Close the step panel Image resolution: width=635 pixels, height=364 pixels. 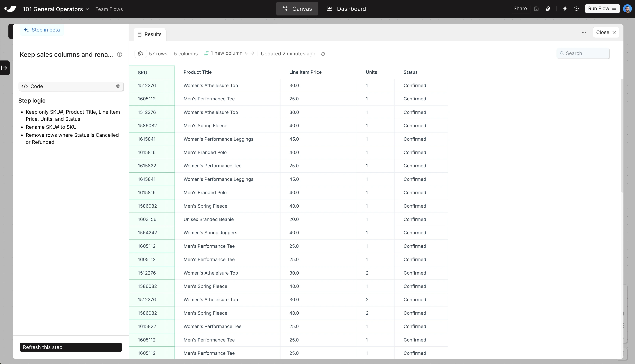pyautogui.click(x=606, y=32)
